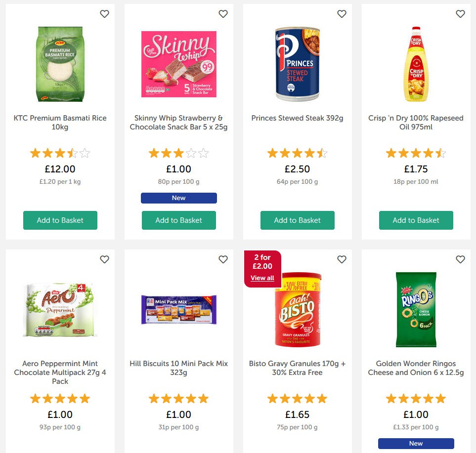Open the Bisto Gravy Granules product page
This screenshot has height=453, width=476.
(297, 368)
